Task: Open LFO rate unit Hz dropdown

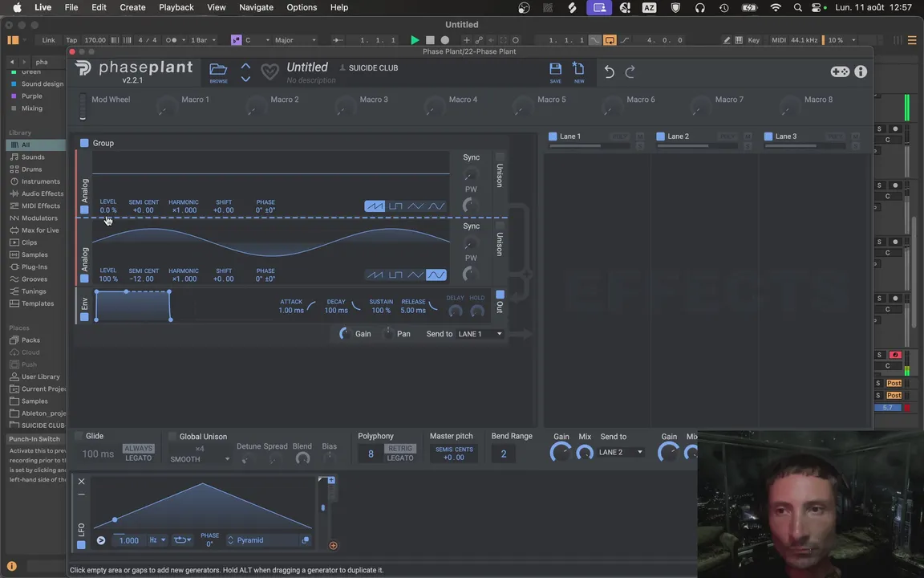Action: click(156, 540)
